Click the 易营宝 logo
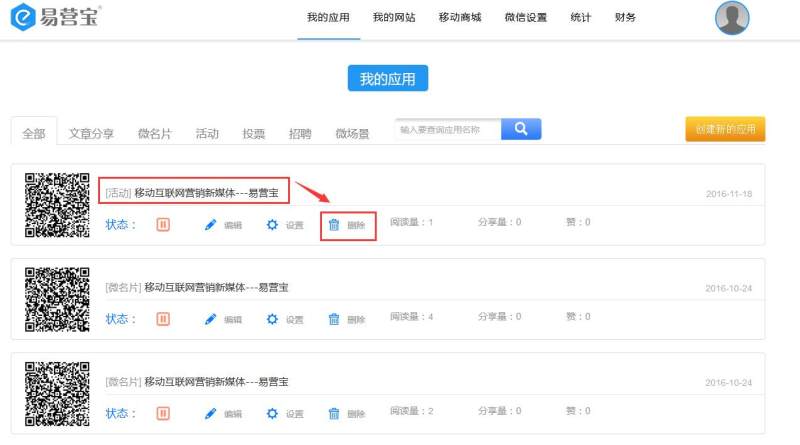 tap(56, 17)
